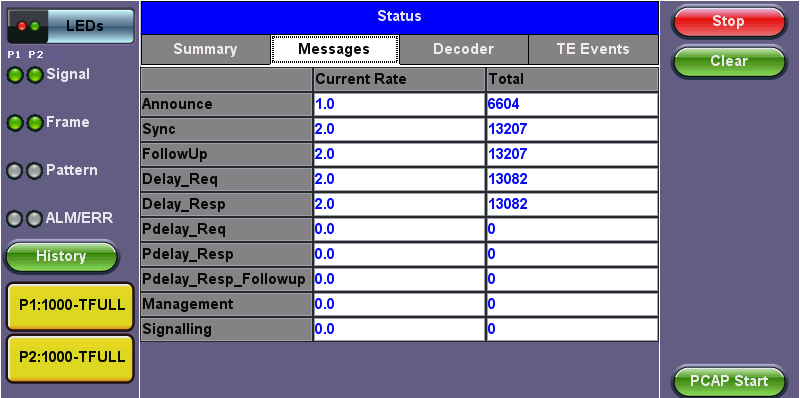The image size is (800, 398).
Task: Select the FollowUp row label
Action: [x=227, y=155]
